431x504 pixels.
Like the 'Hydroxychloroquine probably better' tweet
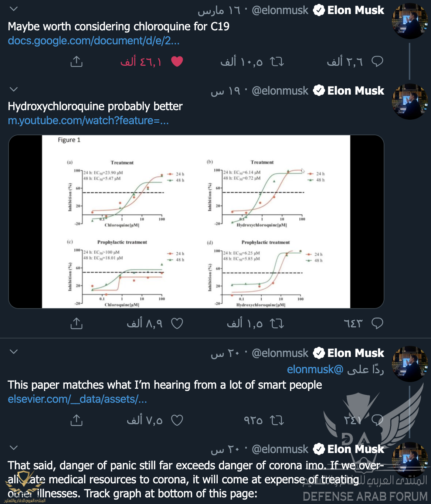pos(177,323)
